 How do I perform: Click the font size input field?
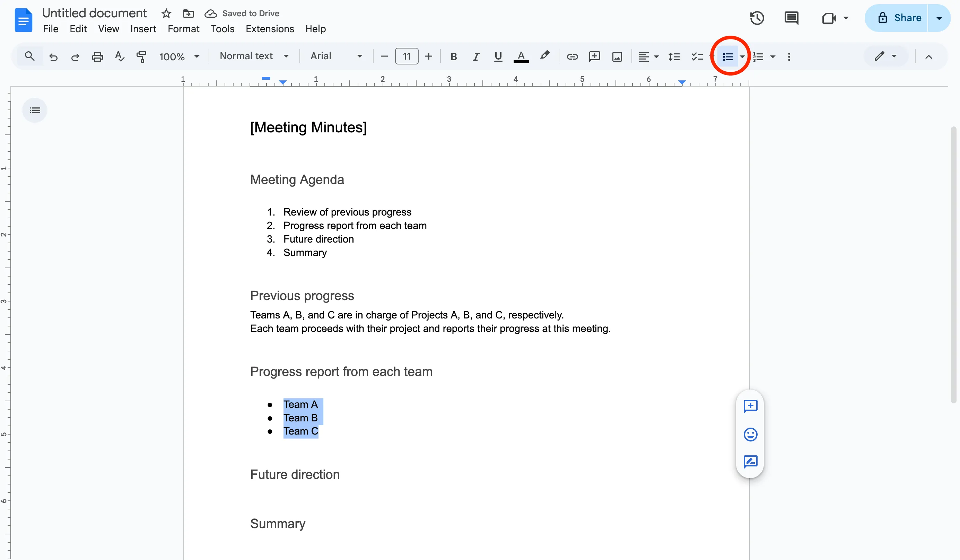407,56
